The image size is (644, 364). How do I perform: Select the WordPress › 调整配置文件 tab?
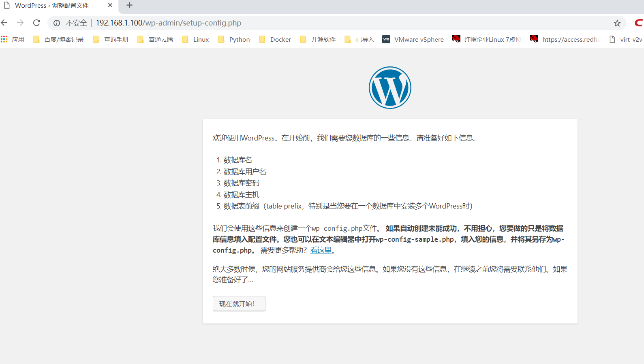[x=59, y=6]
